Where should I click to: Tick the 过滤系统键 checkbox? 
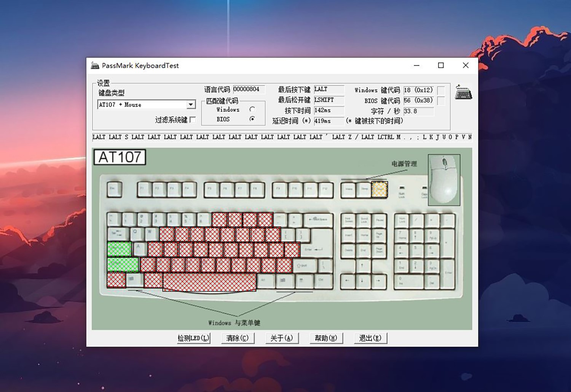(x=193, y=120)
